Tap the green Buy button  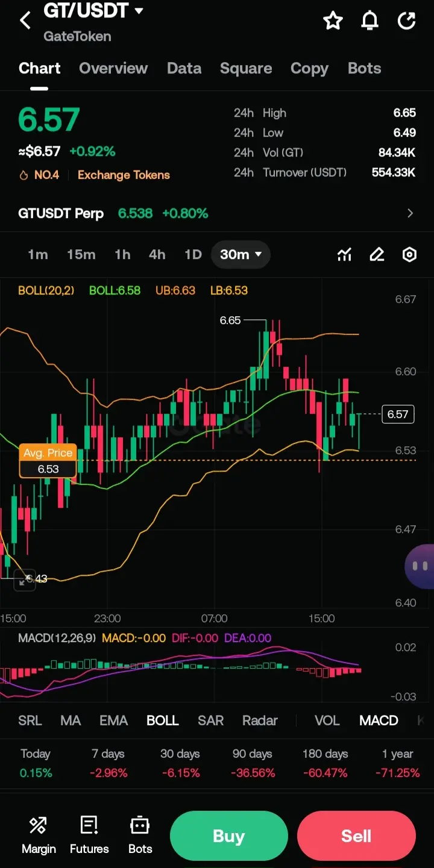tap(228, 836)
